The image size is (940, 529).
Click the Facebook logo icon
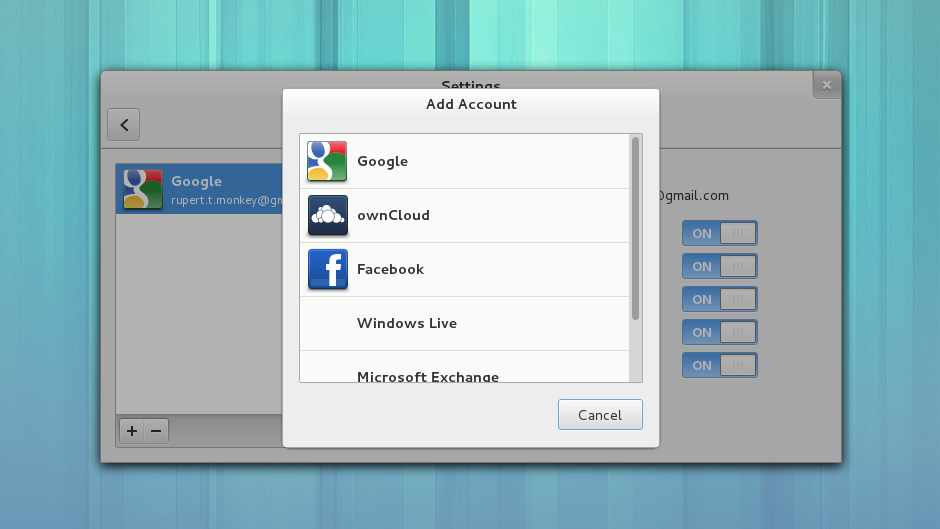327,269
